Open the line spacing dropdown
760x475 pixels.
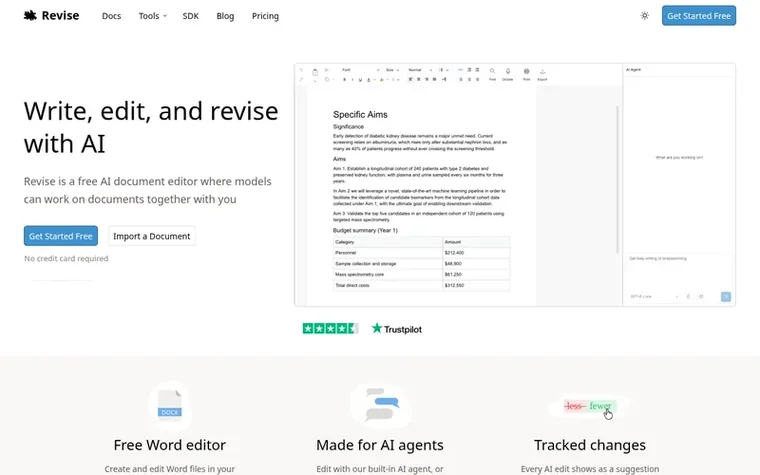[x=443, y=70]
